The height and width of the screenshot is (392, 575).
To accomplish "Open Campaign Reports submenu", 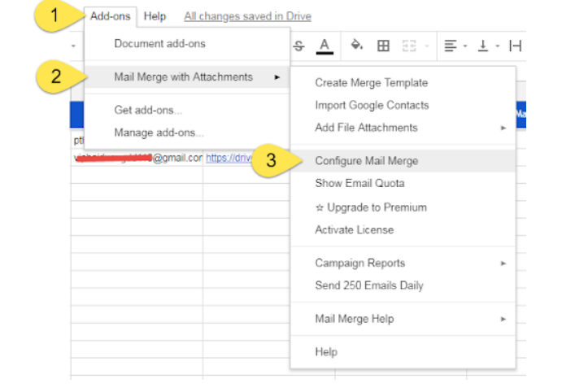I will click(x=403, y=264).
